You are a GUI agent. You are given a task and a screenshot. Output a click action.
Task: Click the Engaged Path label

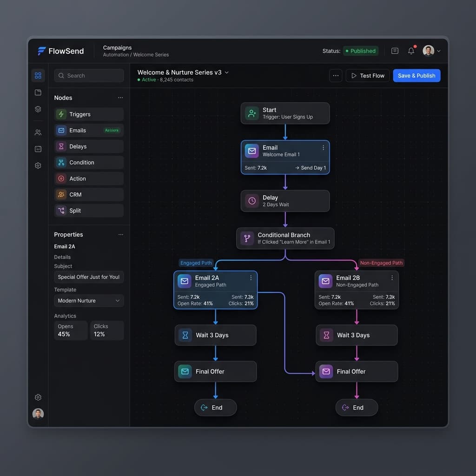pyautogui.click(x=196, y=263)
